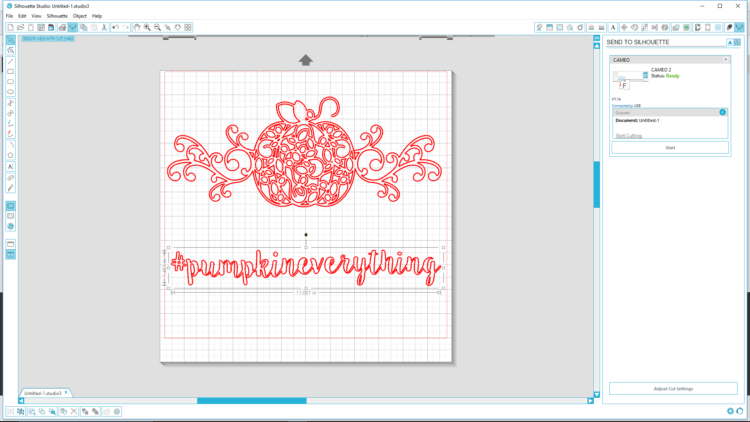Open the Edit menu
This screenshot has height=422, width=750.
(22, 16)
